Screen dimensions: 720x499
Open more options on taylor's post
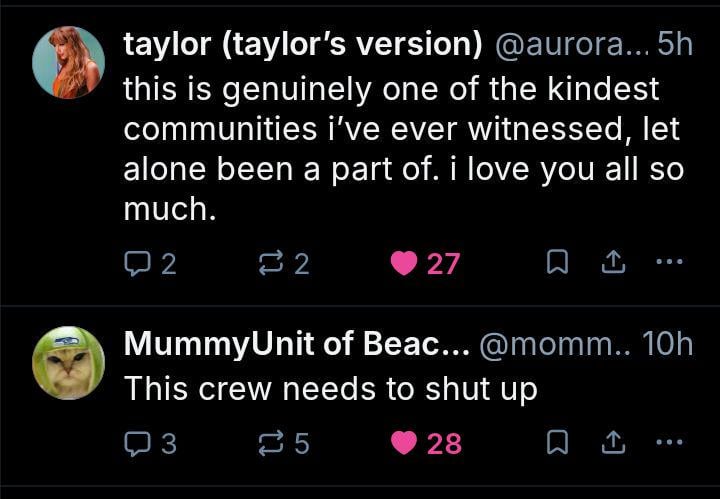(x=668, y=263)
